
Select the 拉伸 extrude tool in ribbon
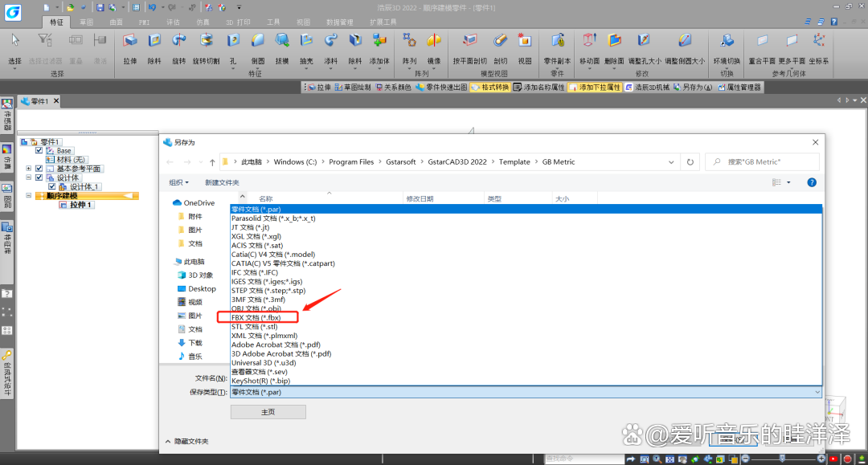click(130, 47)
